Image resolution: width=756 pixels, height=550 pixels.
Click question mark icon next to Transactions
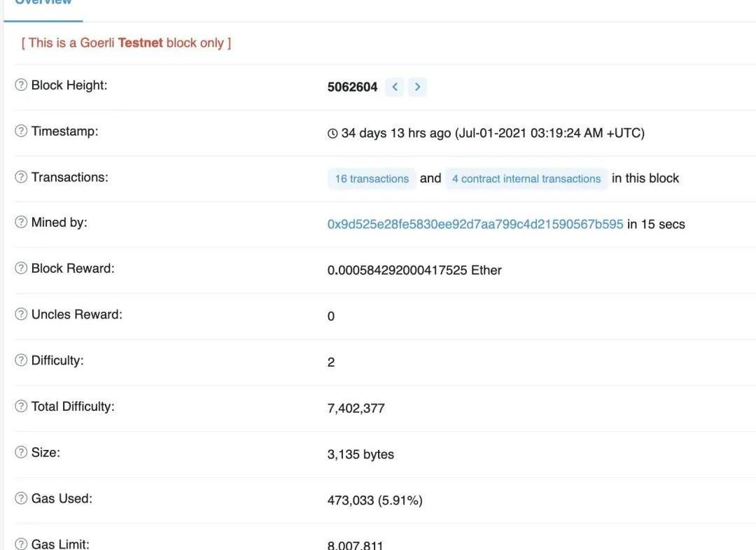click(x=21, y=178)
